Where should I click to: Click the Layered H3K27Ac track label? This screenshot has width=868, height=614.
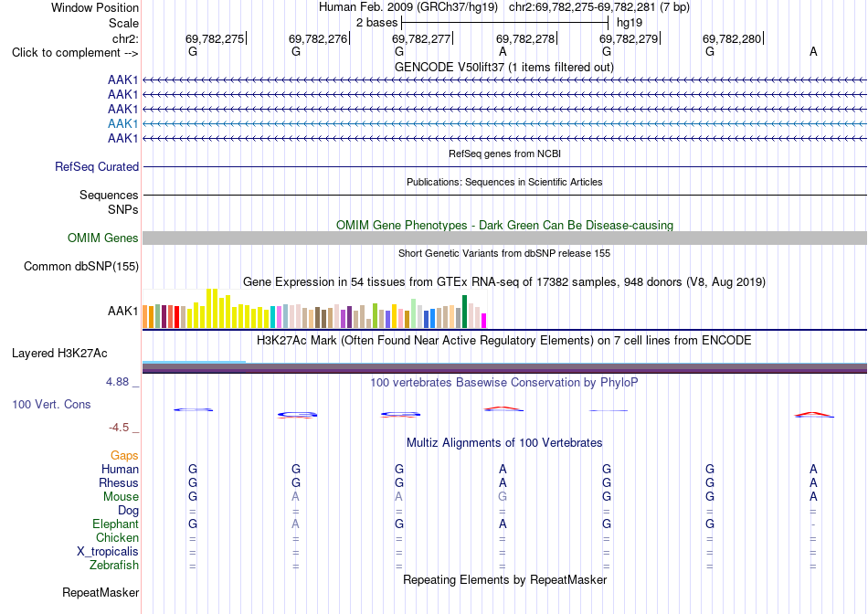(x=59, y=354)
